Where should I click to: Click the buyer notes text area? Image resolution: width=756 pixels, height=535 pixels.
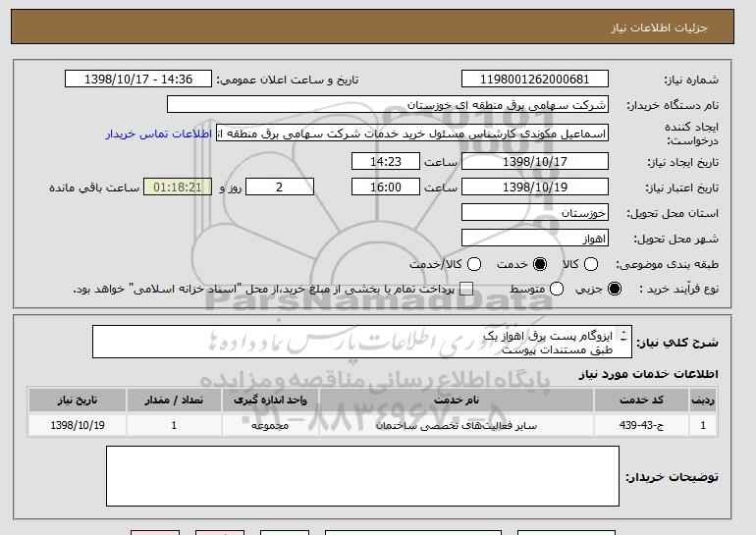coord(362,476)
